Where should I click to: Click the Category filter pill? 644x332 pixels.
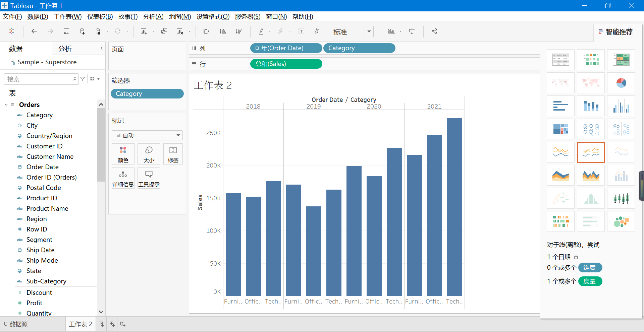(x=147, y=94)
